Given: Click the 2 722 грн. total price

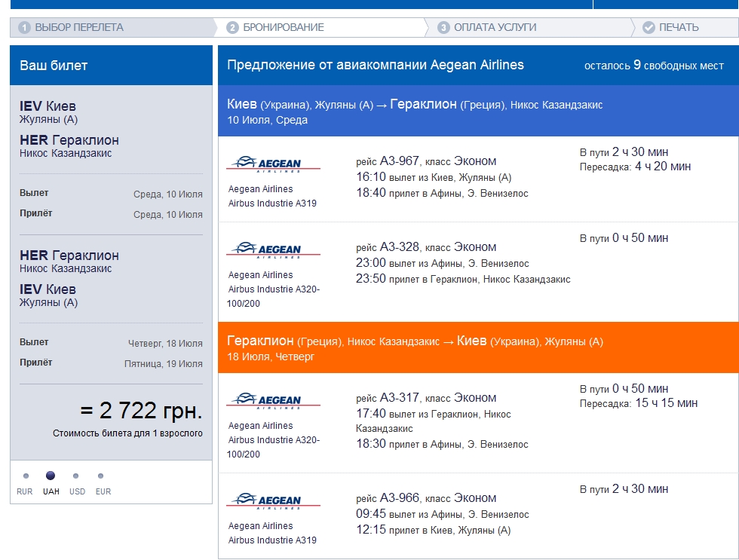Looking at the screenshot, I should pos(141,411).
